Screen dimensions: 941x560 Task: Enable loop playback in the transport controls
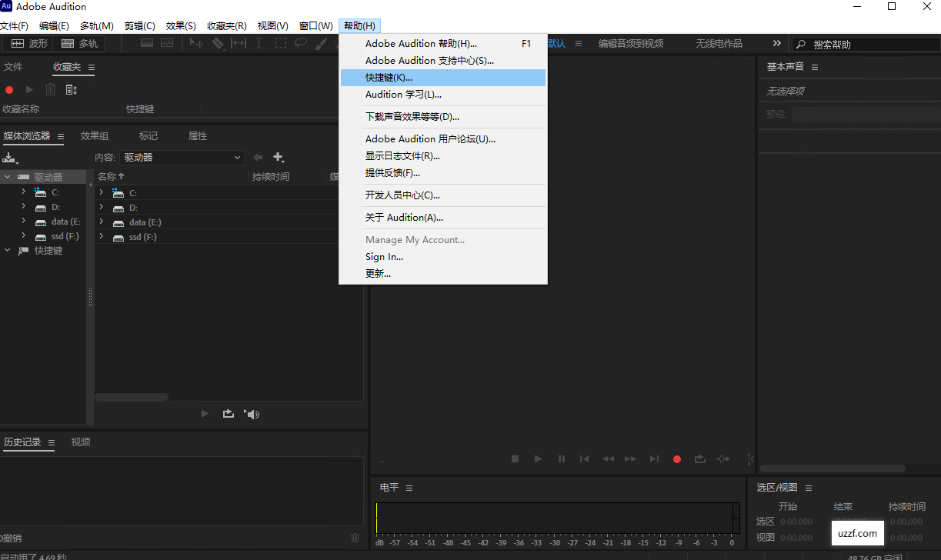[x=699, y=458]
